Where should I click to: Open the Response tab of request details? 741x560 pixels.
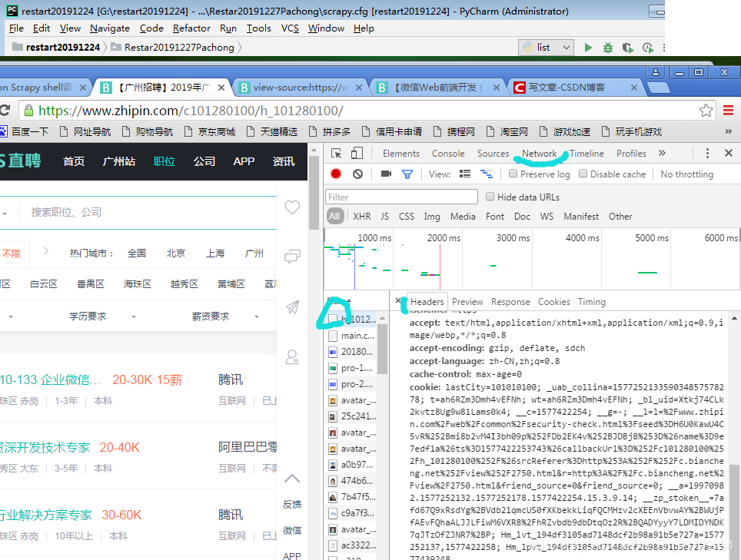510,302
